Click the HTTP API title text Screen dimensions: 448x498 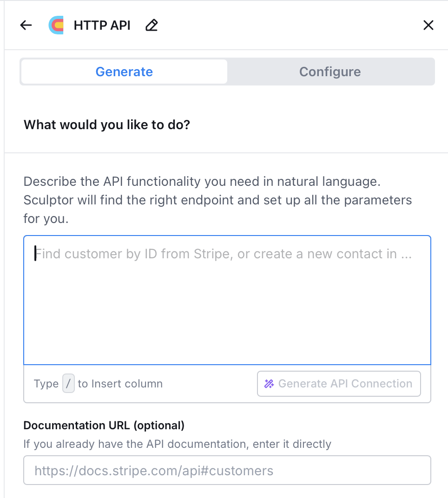102,25
